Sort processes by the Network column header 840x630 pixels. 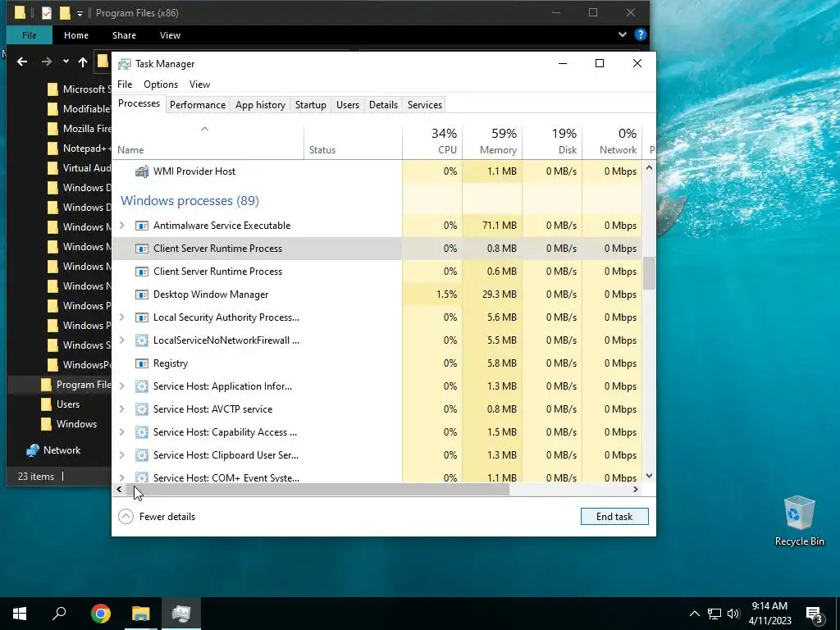(612, 141)
